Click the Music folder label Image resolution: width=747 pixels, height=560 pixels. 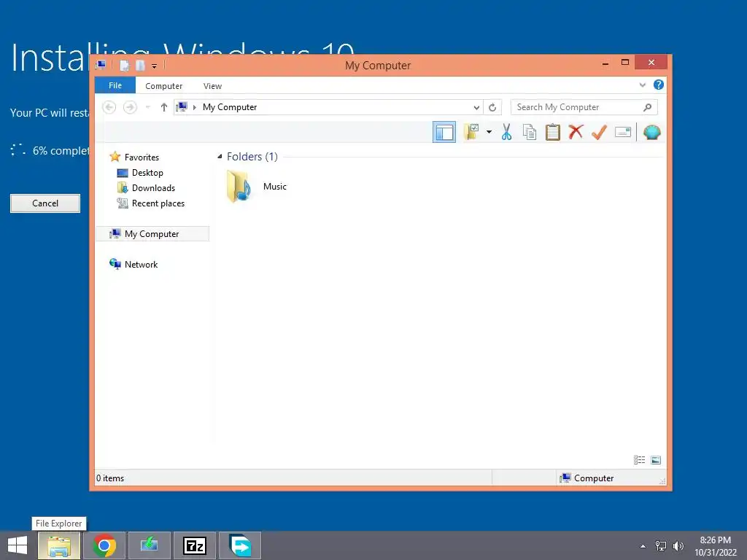[275, 187]
